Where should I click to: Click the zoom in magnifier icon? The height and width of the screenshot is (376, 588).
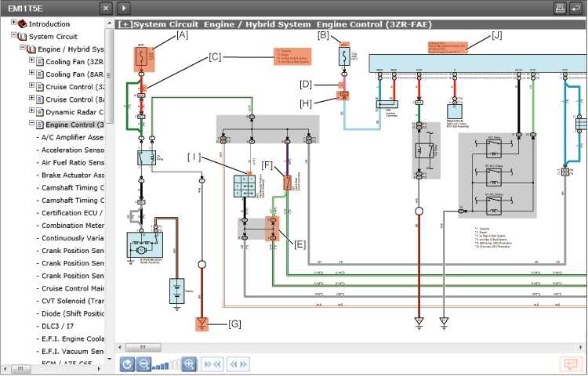189,363
